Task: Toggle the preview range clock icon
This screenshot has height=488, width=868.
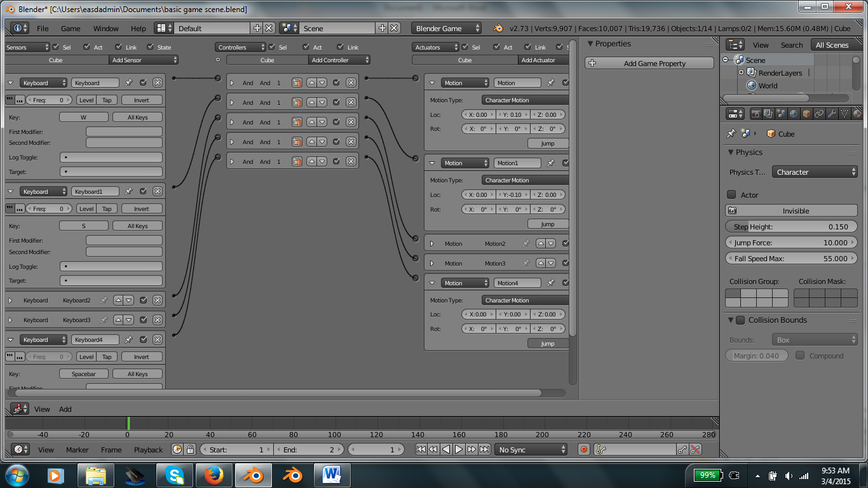Action: coord(177,449)
